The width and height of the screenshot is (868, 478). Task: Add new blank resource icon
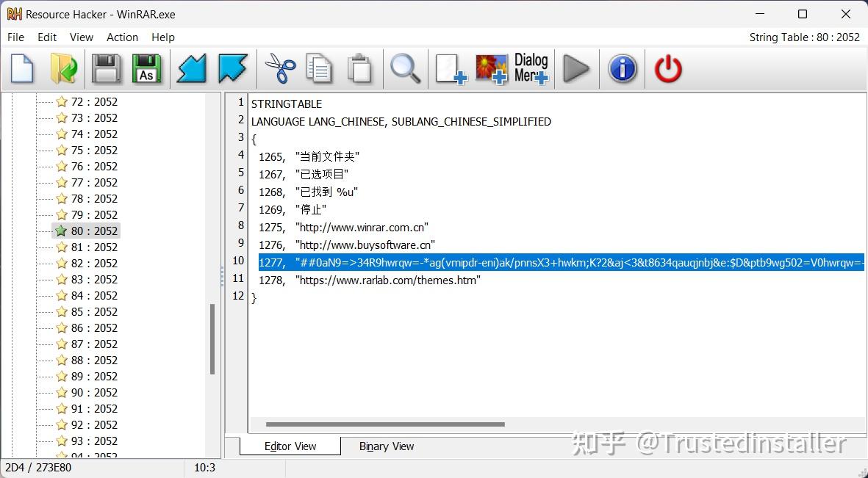pos(451,69)
